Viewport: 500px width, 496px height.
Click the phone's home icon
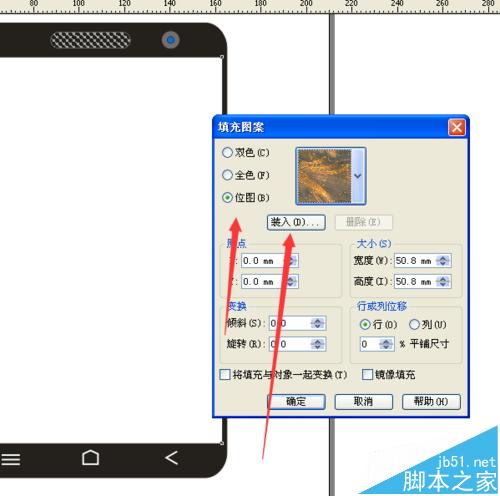coord(90,458)
